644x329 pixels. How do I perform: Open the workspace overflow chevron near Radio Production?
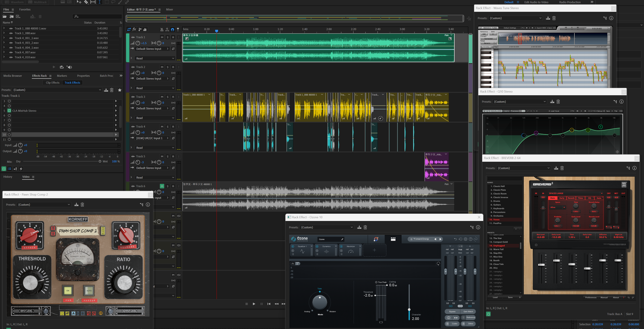[592, 2]
